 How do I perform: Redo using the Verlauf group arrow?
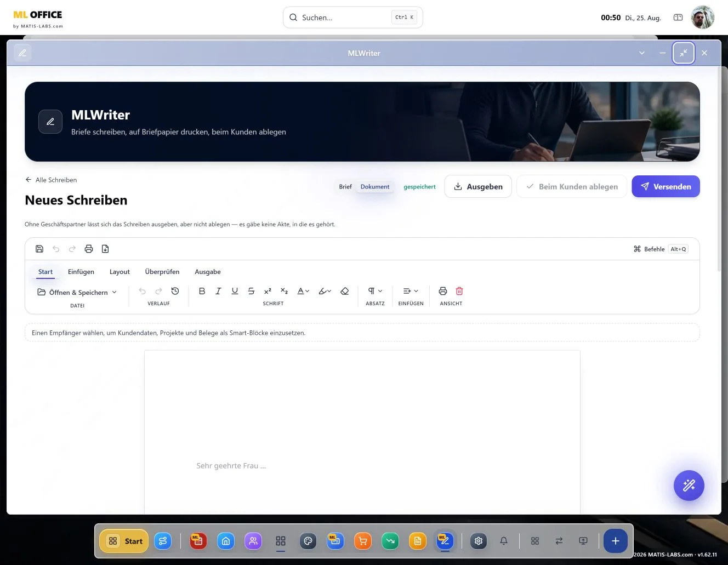[x=159, y=291]
